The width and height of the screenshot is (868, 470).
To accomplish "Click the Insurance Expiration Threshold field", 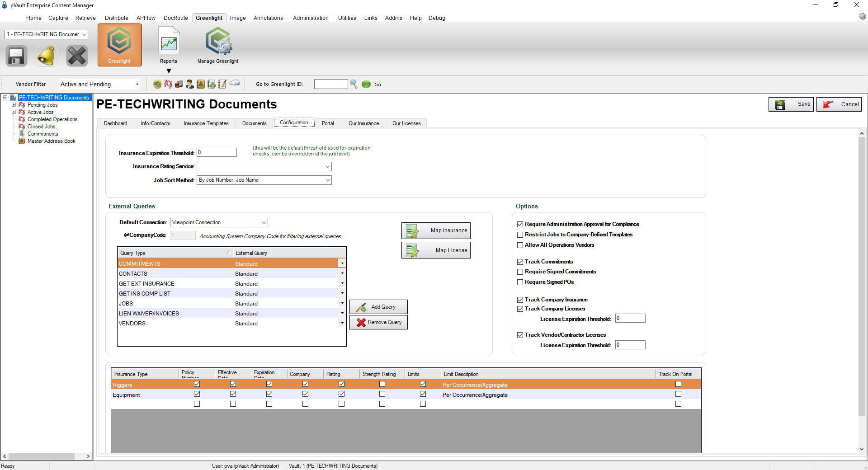I will pos(217,153).
